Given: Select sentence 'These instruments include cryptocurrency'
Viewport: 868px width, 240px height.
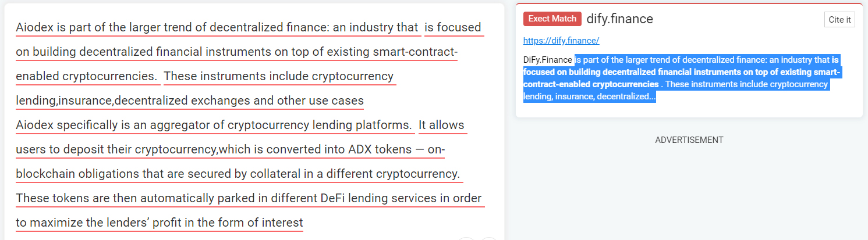Looking at the screenshot, I should pyautogui.click(x=279, y=76).
